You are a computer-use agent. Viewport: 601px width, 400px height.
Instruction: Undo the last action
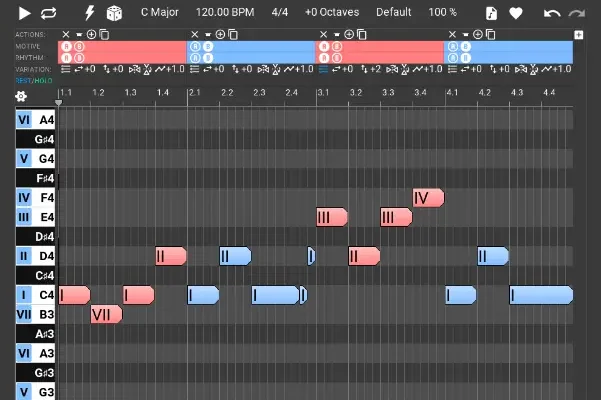552,13
